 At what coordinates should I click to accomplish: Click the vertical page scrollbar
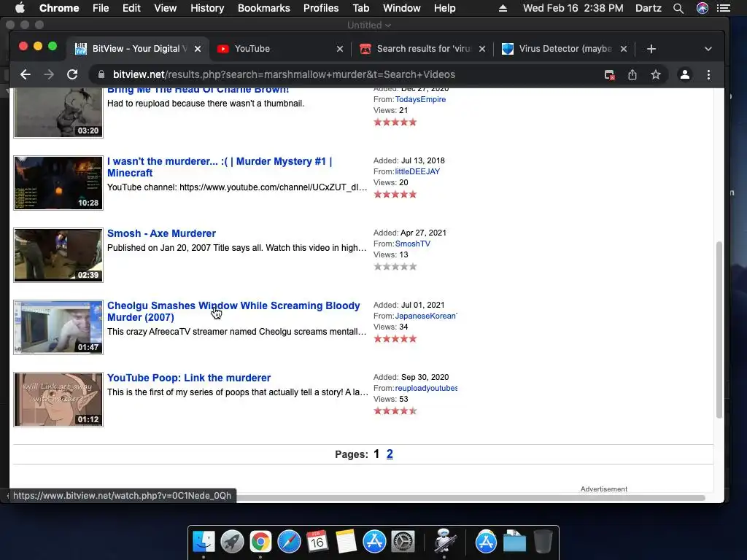click(x=719, y=330)
